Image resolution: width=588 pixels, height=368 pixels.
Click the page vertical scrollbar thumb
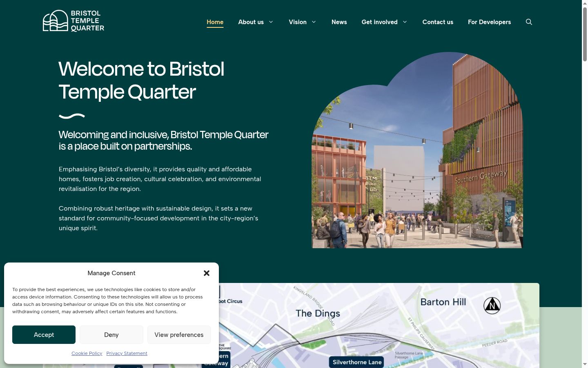pos(585,35)
